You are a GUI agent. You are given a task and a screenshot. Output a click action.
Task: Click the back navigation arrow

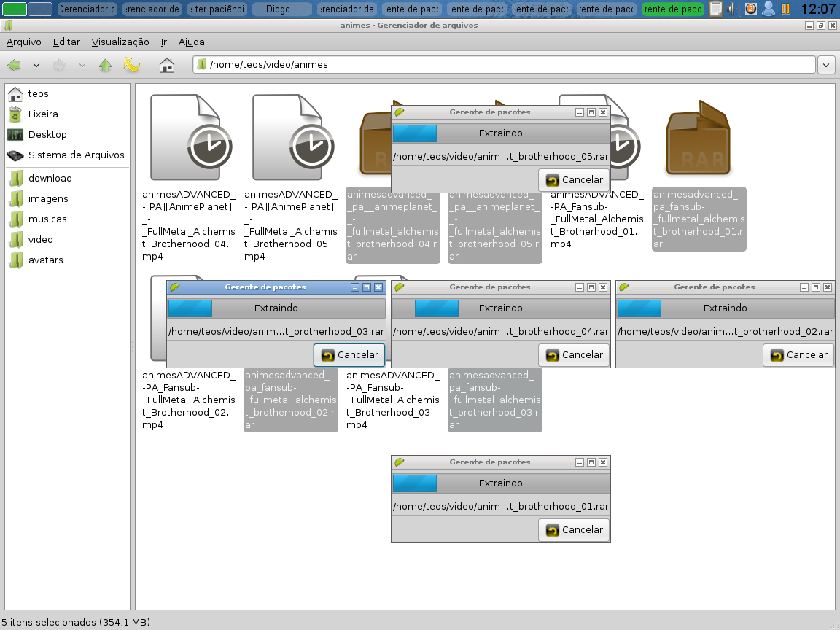click(x=15, y=66)
